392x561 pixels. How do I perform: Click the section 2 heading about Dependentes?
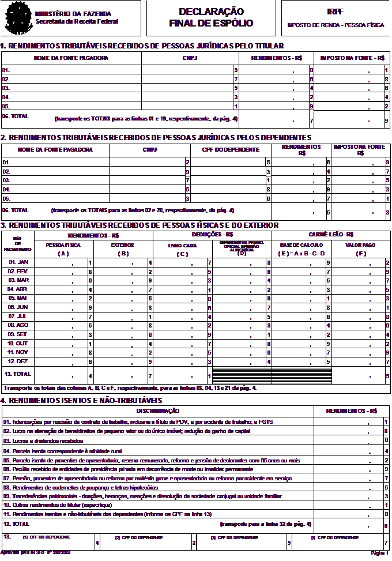[x=156, y=138]
